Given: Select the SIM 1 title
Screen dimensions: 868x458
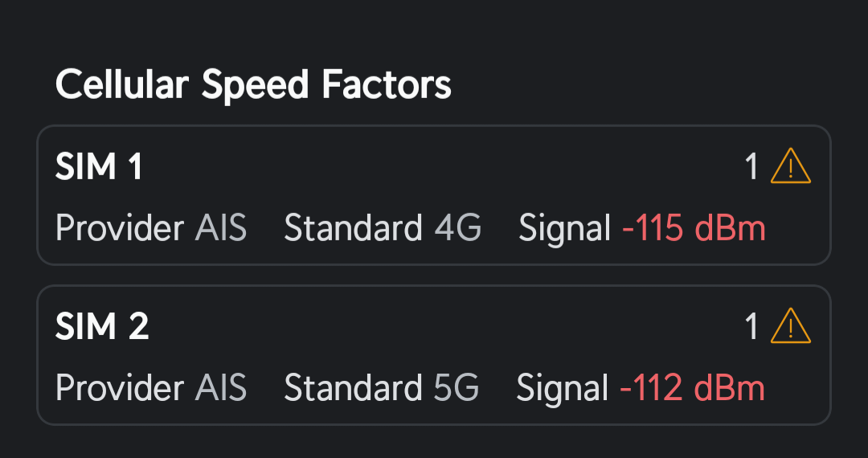Looking at the screenshot, I should pyautogui.click(x=99, y=168).
